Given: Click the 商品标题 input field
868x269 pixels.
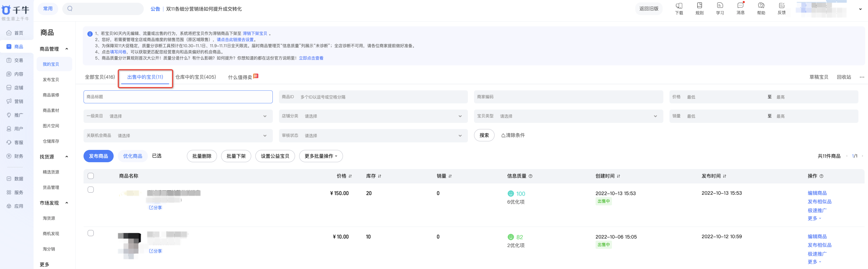Looking at the screenshot, I should [x=178, y=97].
